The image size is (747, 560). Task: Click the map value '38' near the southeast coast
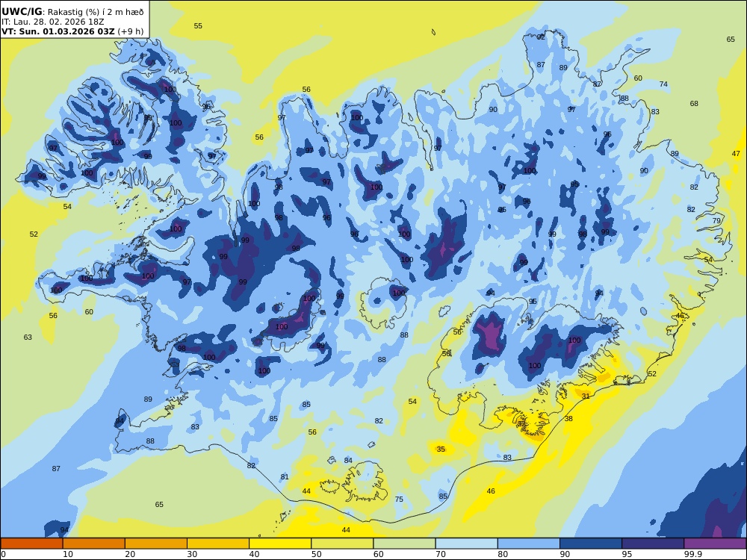568,419
